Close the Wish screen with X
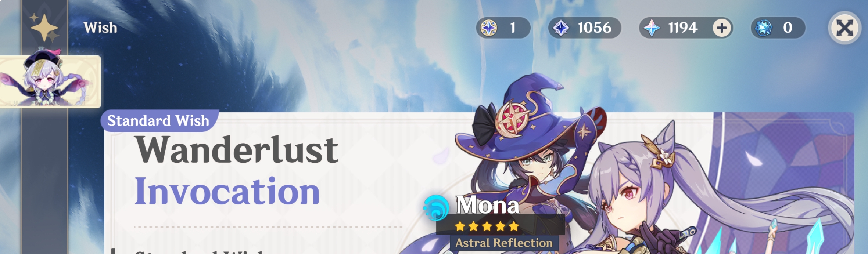868x254 pixels. (x=844, y=28)
